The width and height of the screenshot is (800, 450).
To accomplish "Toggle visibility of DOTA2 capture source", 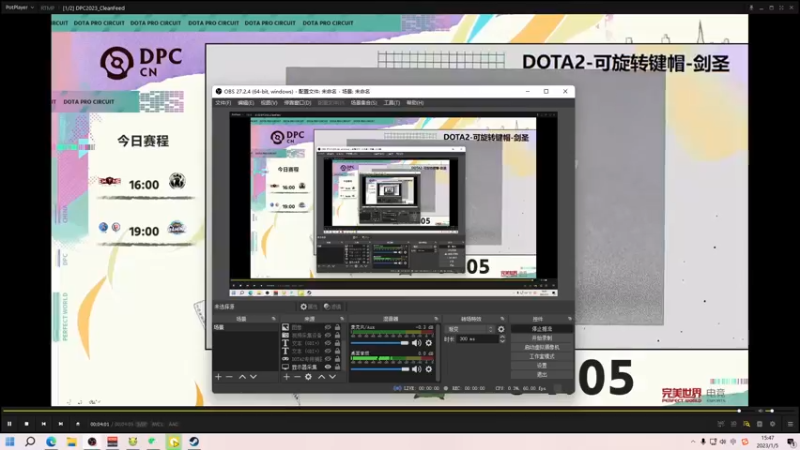I will (328, 359).
